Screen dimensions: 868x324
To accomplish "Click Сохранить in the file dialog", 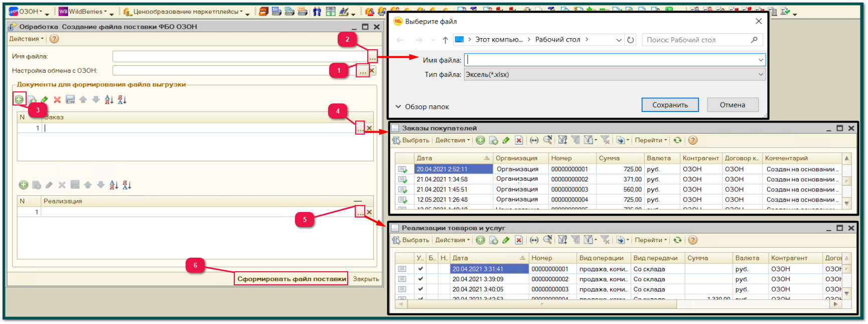I will point(670,105).
